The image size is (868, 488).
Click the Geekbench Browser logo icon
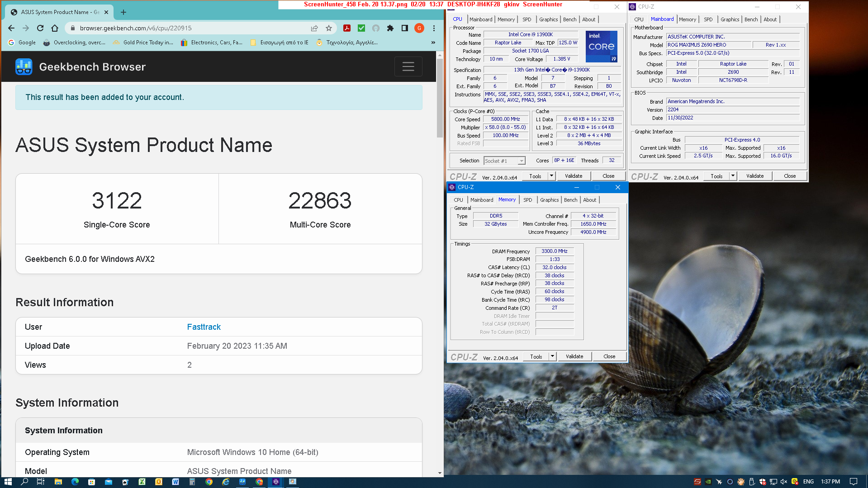pyautogui.click(x=24, y=67)
